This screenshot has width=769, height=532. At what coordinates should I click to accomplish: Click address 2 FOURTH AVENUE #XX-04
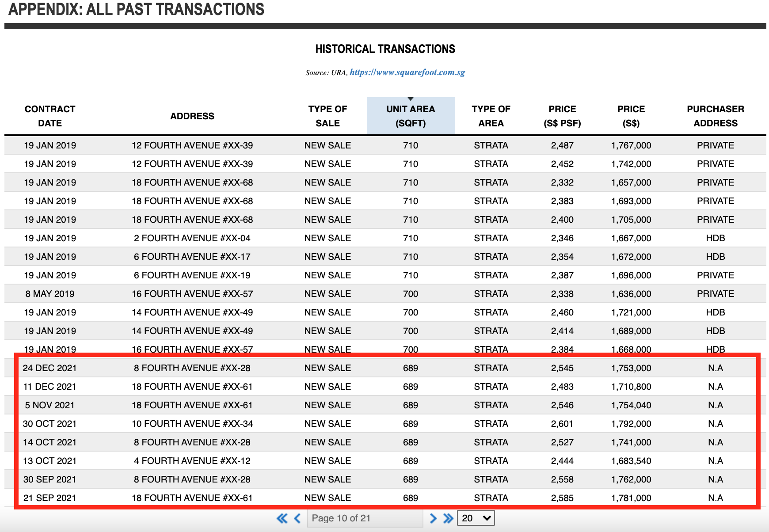[192, 238]
